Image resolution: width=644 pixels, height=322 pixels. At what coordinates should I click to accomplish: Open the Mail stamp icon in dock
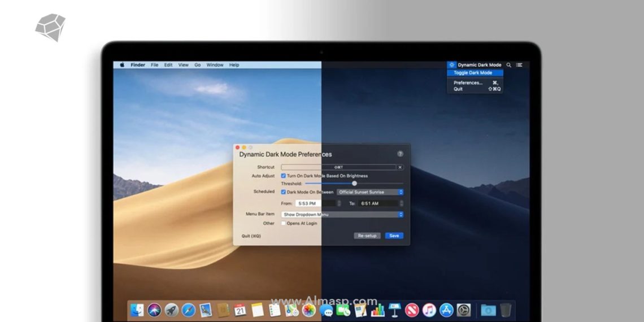click(x=206, y=310)
